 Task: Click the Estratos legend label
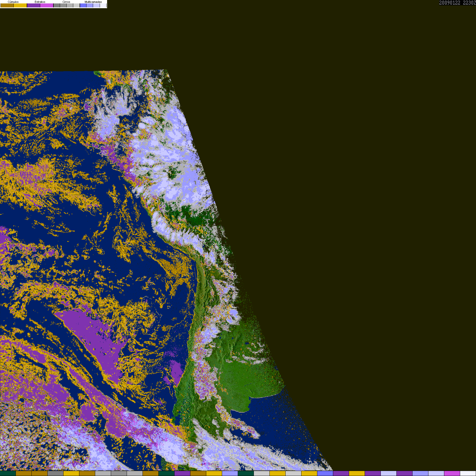pos(40,2)
